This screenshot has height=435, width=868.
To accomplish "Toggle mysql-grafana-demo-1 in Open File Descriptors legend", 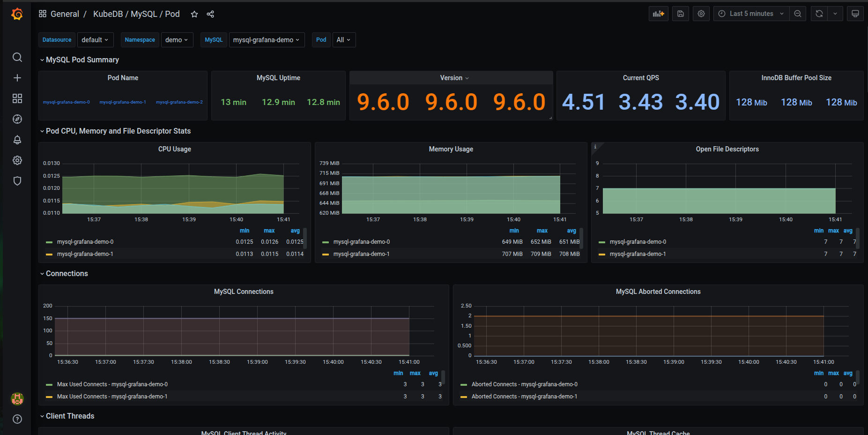I will pyautogui.click(x=638, y=254).
